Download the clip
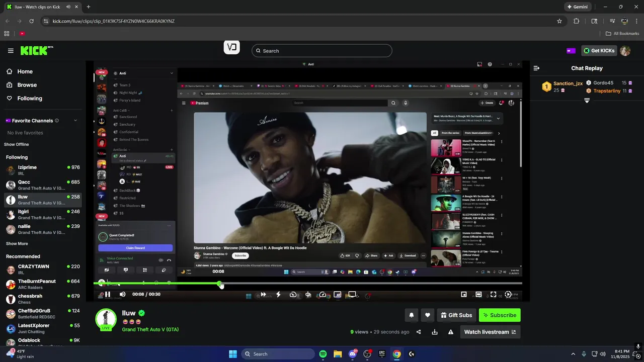644x362 pixels. (x=435, y=332)
